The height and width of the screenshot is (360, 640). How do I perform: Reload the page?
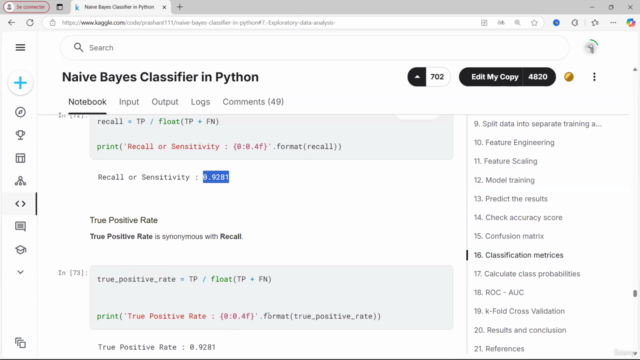click(30, 23)
